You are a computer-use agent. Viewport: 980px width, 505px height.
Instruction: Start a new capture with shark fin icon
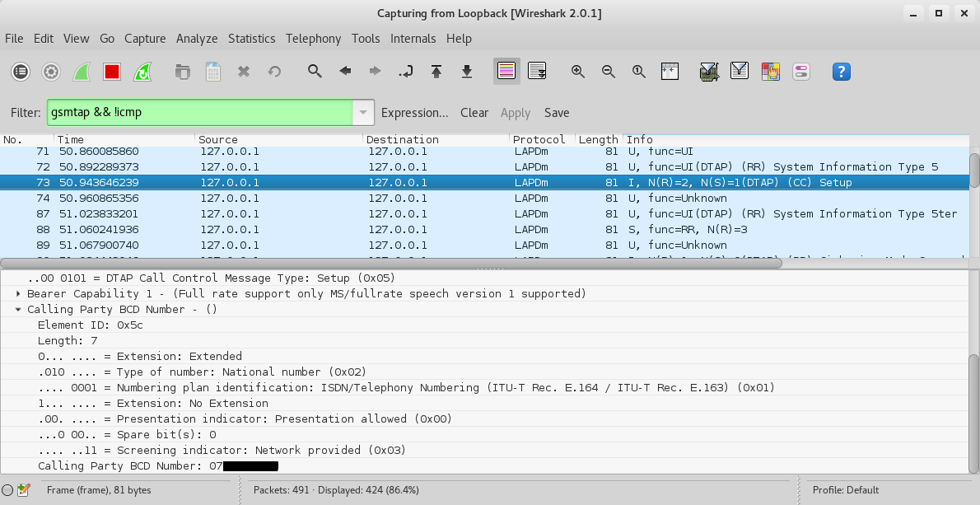click(82, 72)
